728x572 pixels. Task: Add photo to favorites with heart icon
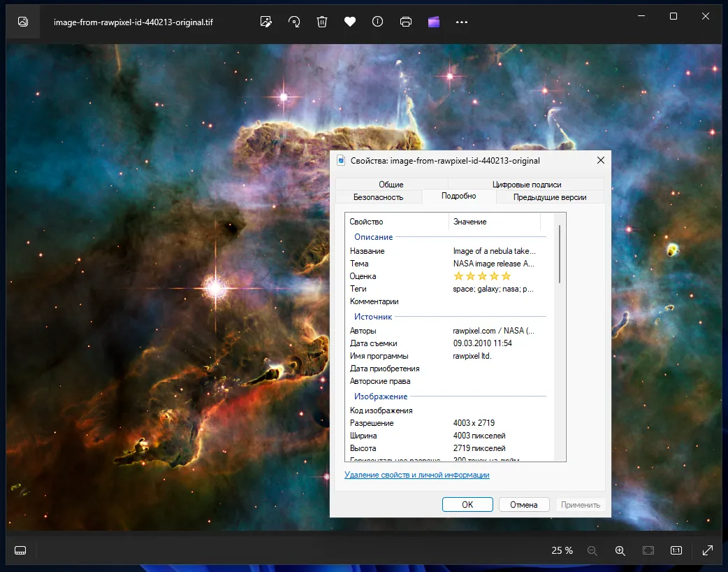tap(350, 22)
